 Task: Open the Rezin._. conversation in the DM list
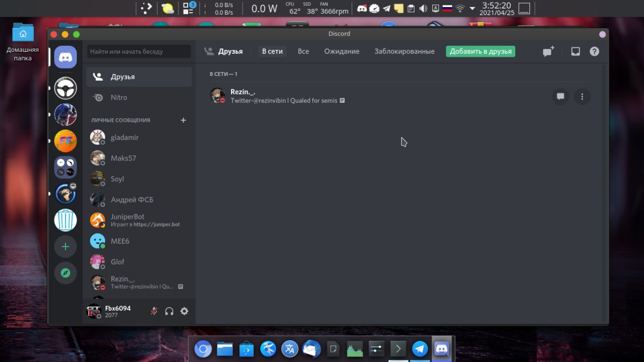(x=139, y=282)
